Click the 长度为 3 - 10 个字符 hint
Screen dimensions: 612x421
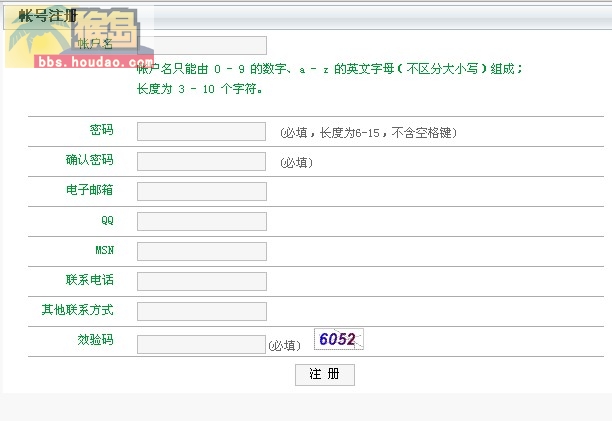click(199, 89)
